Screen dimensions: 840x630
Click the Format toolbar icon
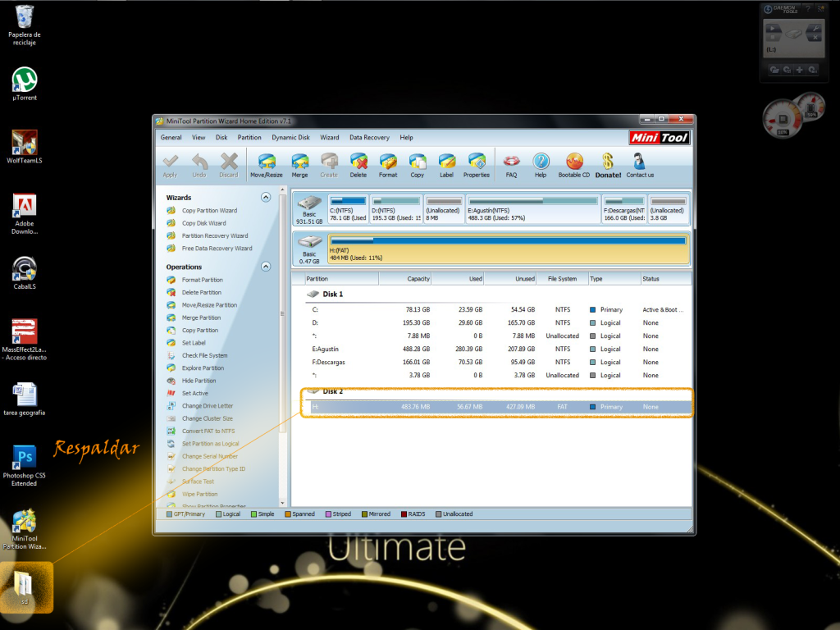pyautogui.click(x=388, y=164)
